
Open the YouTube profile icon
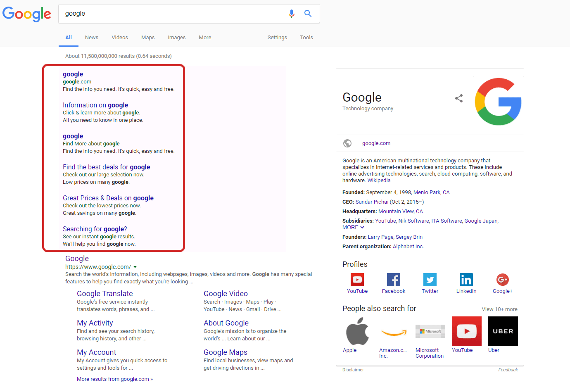pyautogui.click(x=357, y=280)
